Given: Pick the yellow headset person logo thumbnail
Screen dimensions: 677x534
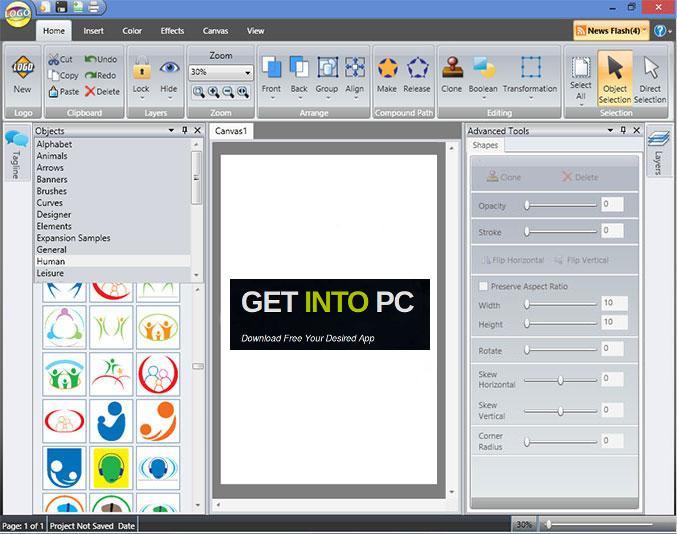Looking at the screenshot, I should (x=111, y=468).
